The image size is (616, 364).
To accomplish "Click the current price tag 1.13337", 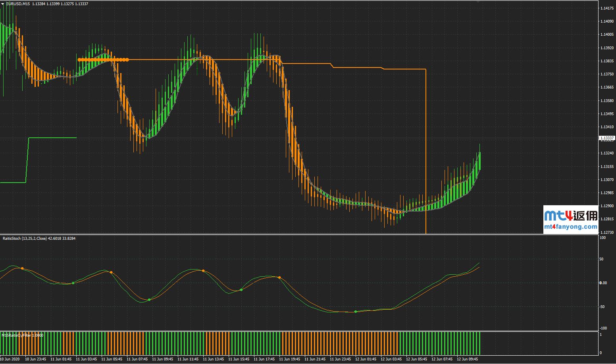I will pyautogui.click(x=606, y=138).
